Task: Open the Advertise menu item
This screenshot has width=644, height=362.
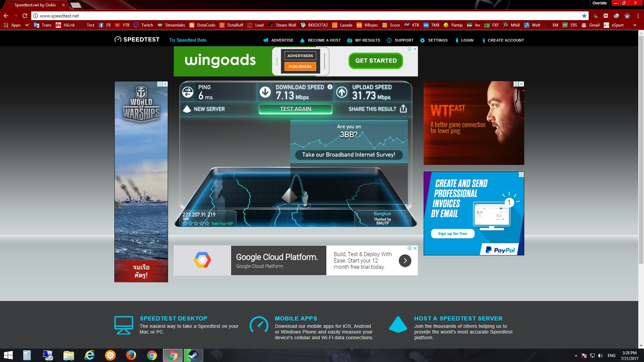Action: click(278, 40)
